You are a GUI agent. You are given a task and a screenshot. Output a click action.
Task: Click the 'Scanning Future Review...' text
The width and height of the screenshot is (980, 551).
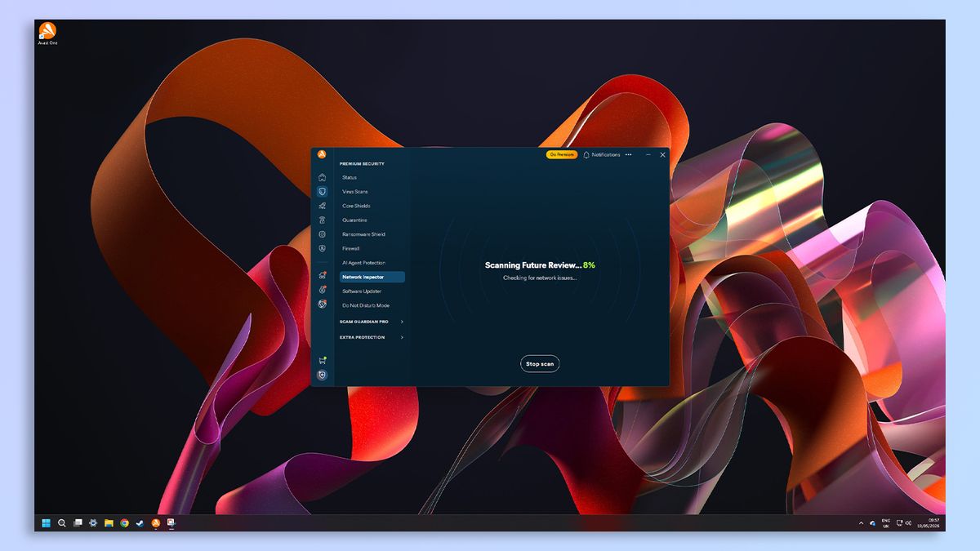click(533, 265)
